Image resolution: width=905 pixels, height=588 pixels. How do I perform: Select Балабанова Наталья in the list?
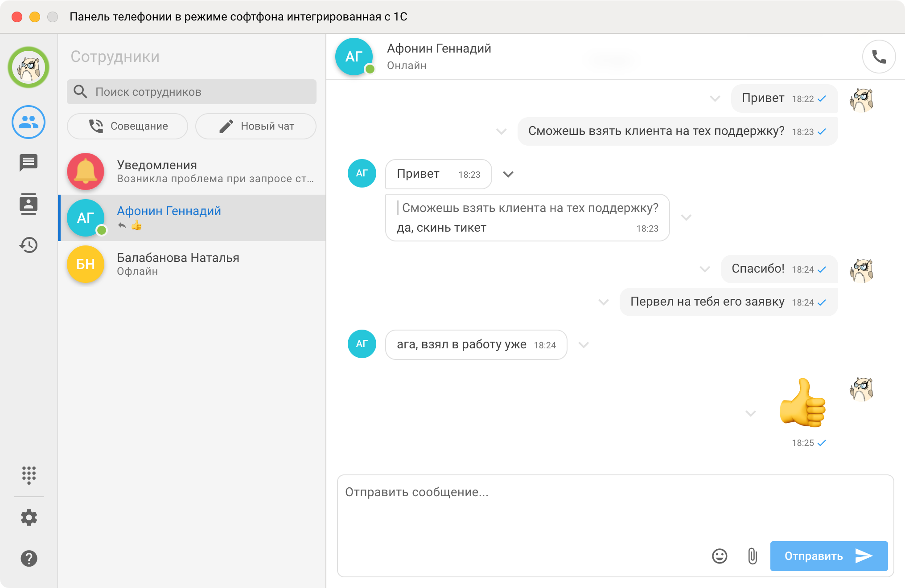tap(192, 264)
